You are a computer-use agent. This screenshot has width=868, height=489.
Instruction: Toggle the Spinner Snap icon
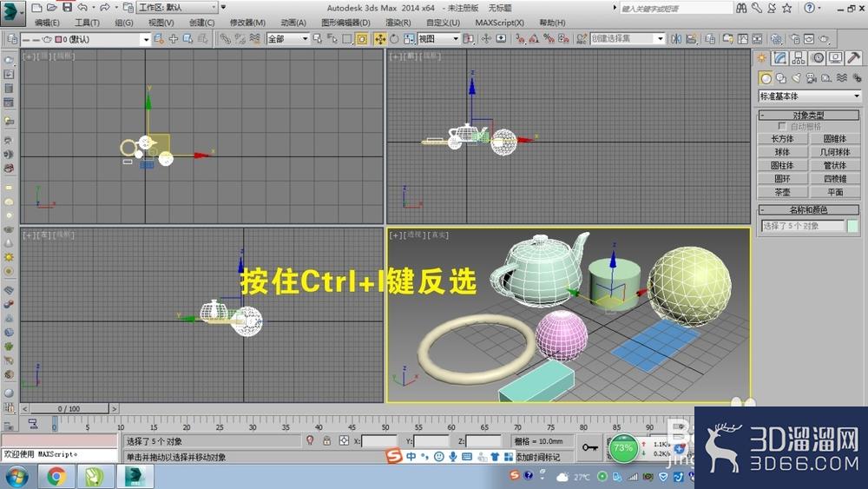[563, 39]
